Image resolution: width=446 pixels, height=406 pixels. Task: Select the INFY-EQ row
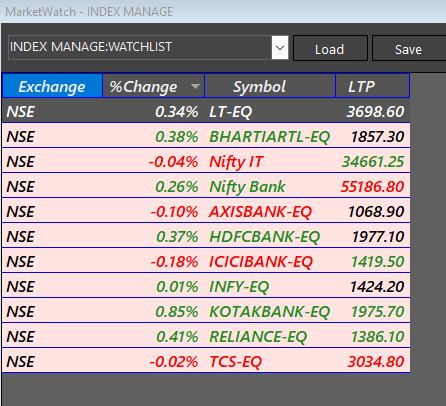(206, 286)
